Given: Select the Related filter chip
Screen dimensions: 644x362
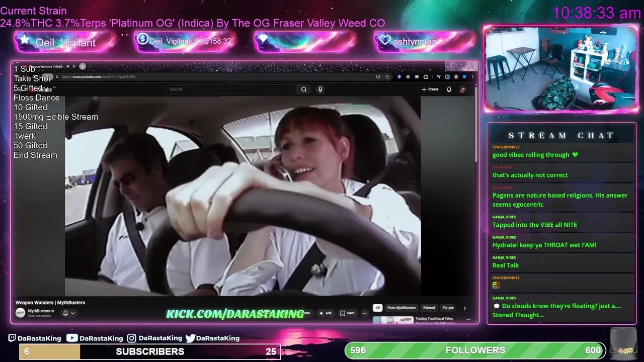Looking at the screenshot, I should [x=429, y=308].
